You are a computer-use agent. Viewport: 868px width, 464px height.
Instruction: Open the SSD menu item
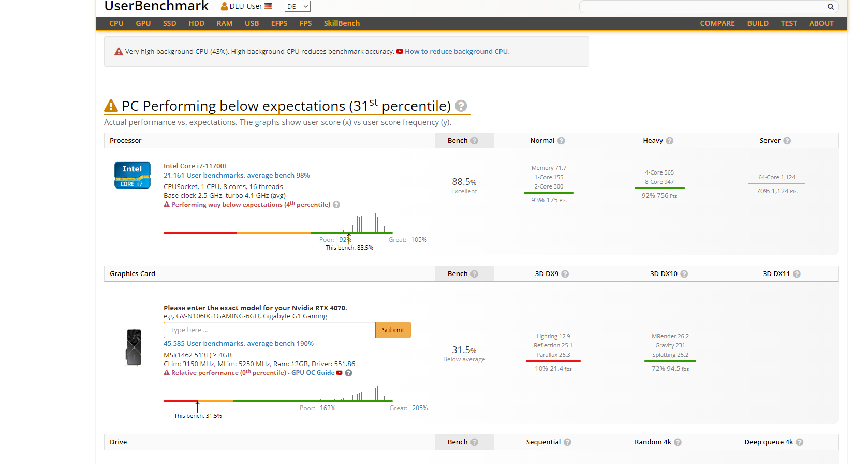click(169, 23)
